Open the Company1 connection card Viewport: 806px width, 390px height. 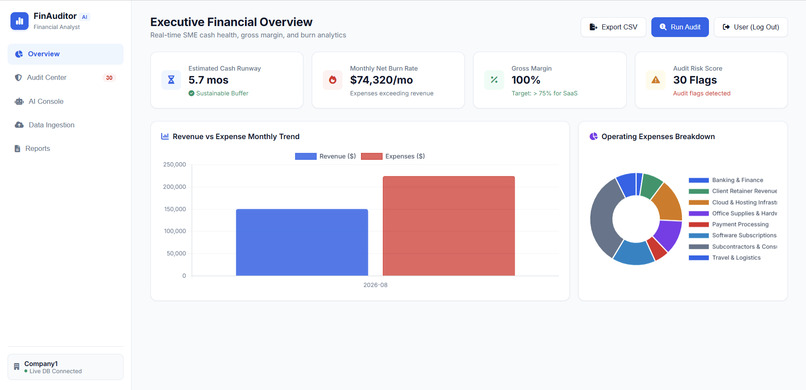pyautogui.click(x=65, y=367)
